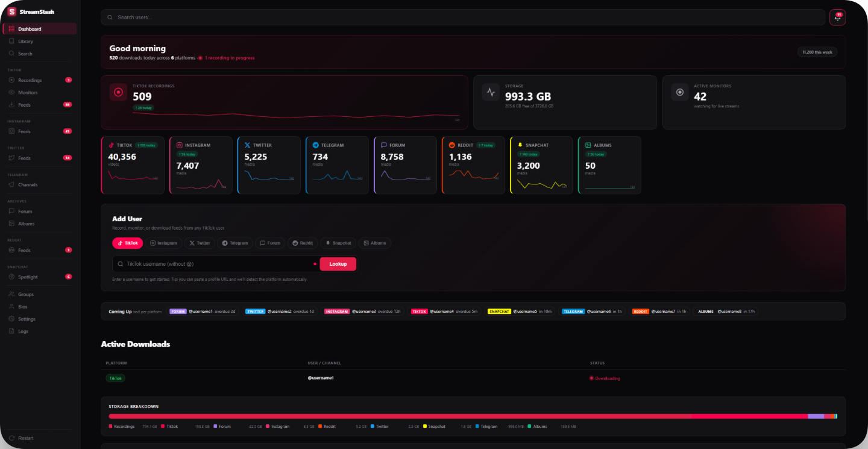Open the notifications bell icon
This screenshot has width=868, height=449.
[x=837, y=17]
